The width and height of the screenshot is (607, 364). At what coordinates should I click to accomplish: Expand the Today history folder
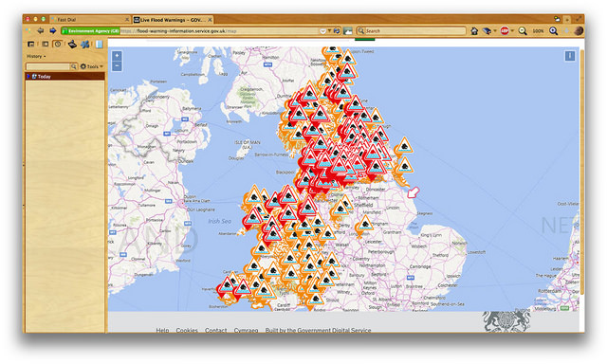[x=28, y=77]
